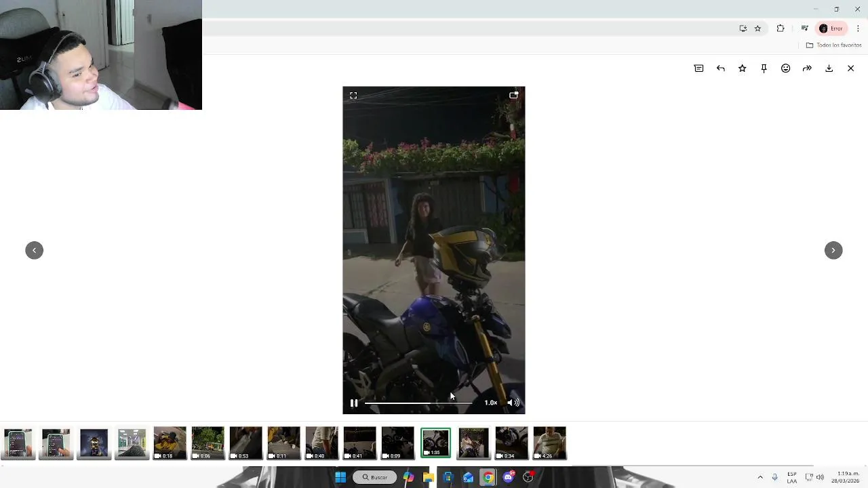Image resolution: width=868 pixels, height=488 pixels.
Task: Select the 0:09 video thumbnail
Action: pos(397,443)
